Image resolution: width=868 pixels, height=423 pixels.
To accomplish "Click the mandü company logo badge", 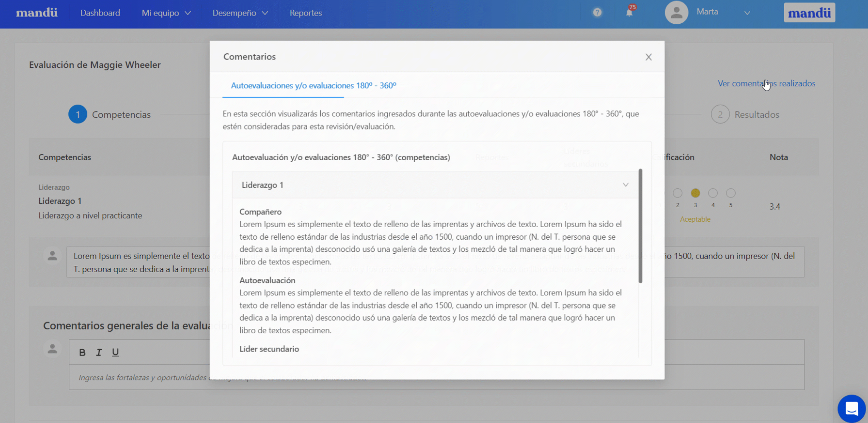I will point(809,13).
